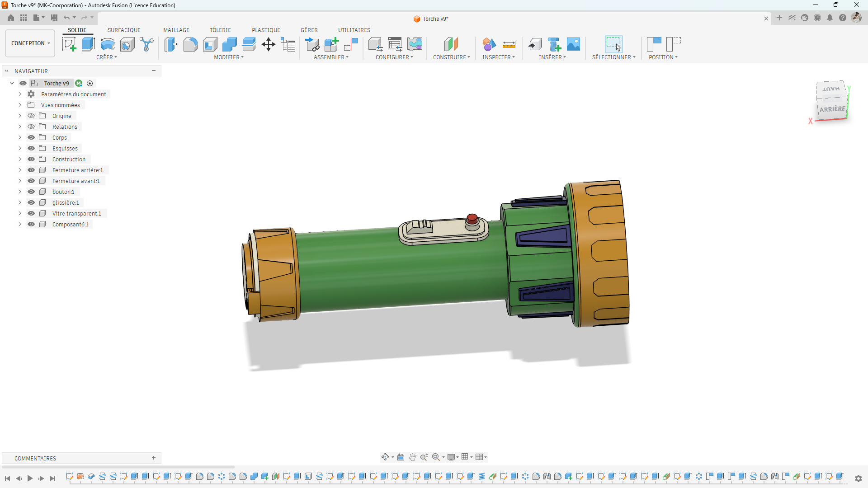Viewport: 868px width, 488px height.
Task: Choose the Hole tool icon
Action: coord(127,44)
